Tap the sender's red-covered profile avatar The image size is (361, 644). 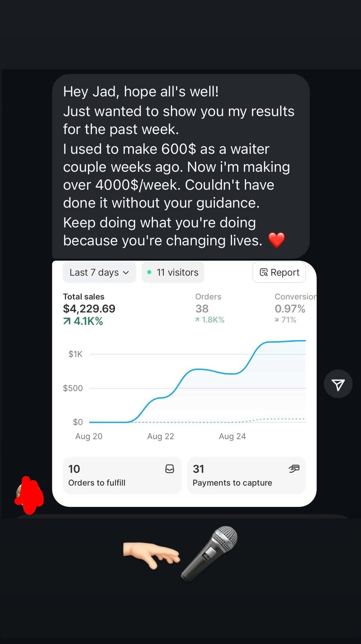tap(29, 495)
